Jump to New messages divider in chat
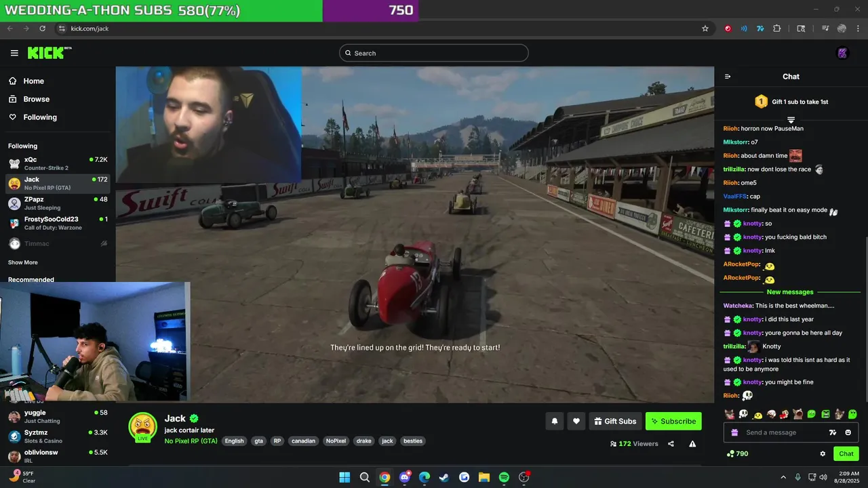The height and width of the screenshot is (488, 868). (x=790, y=292)
